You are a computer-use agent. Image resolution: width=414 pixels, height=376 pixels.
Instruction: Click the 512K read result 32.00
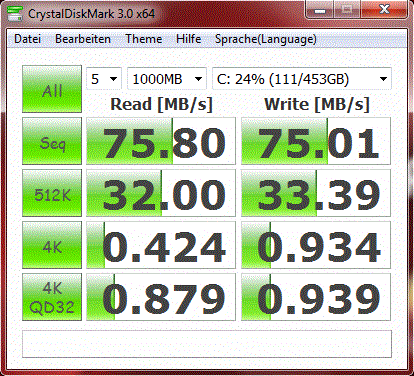161,193
